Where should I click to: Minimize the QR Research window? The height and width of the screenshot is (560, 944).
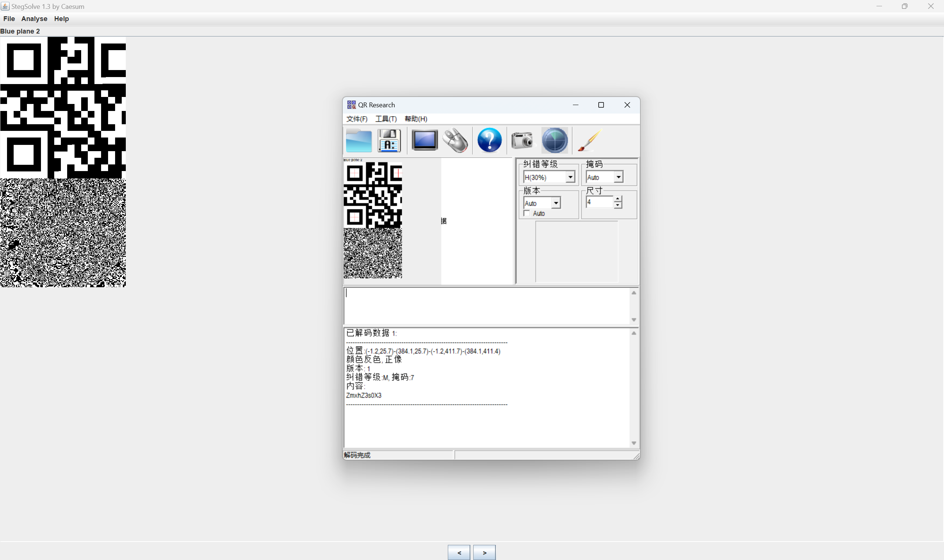tap(575, 105)
